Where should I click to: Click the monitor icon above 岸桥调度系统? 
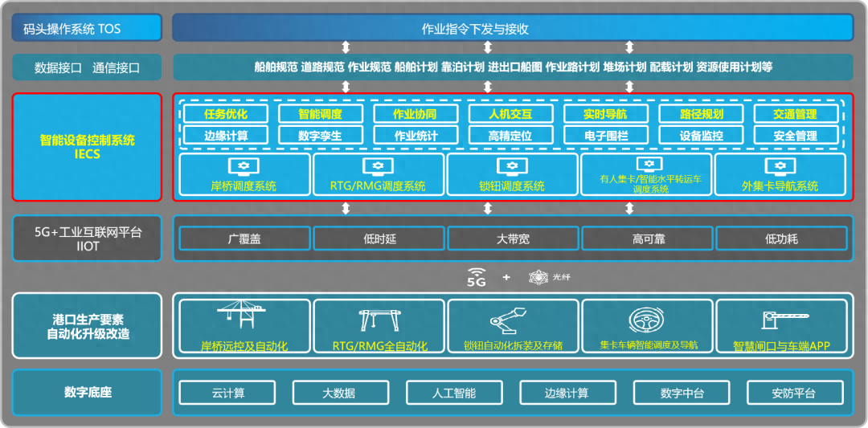click(x=244, y=168)
